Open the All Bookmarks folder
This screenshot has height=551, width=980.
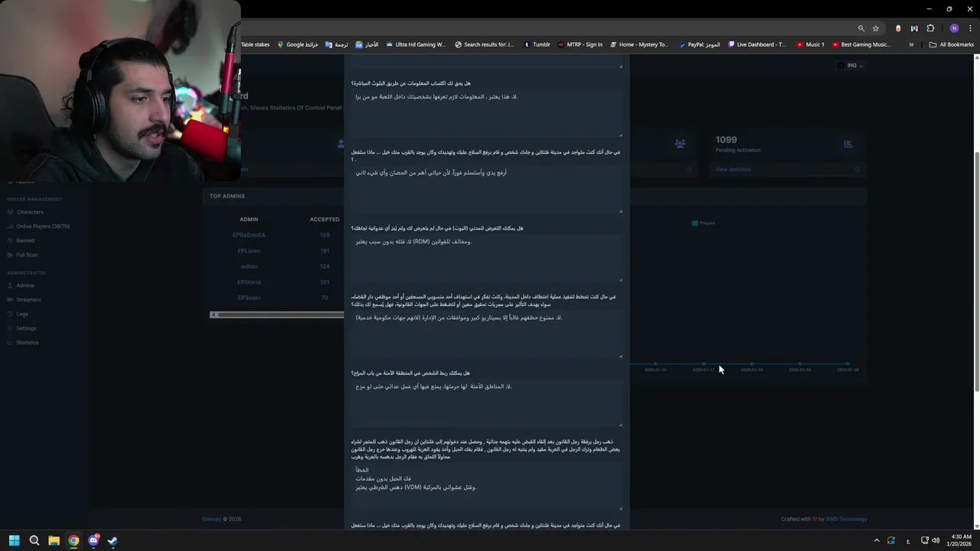[951, 44]
